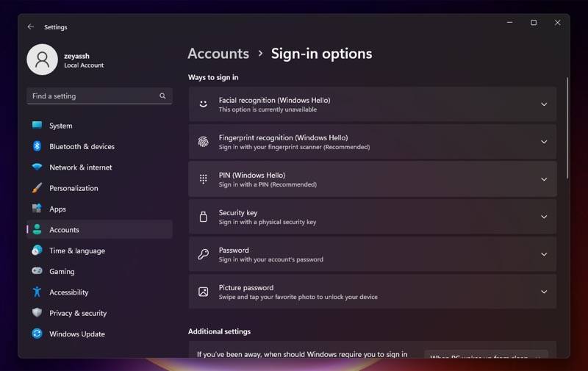The height and width of the screenshot is (371, 588).
Task: Click the search magnifier icon
Action: 162,96
